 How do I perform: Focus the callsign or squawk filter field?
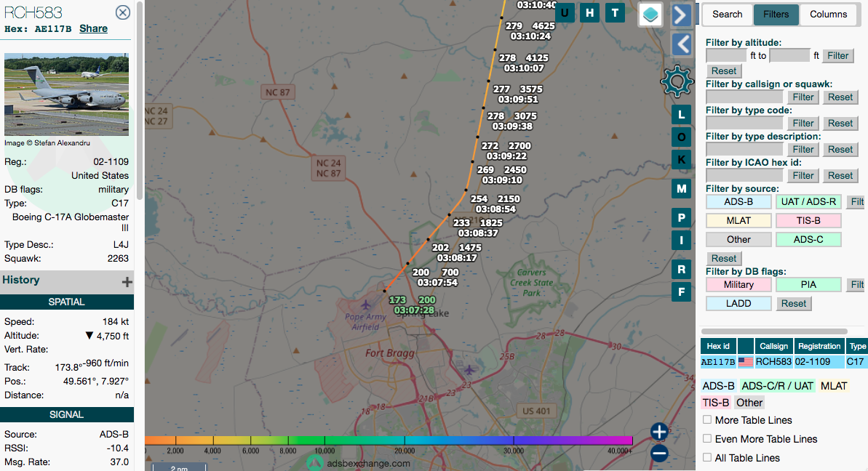[x=744, y=97]
